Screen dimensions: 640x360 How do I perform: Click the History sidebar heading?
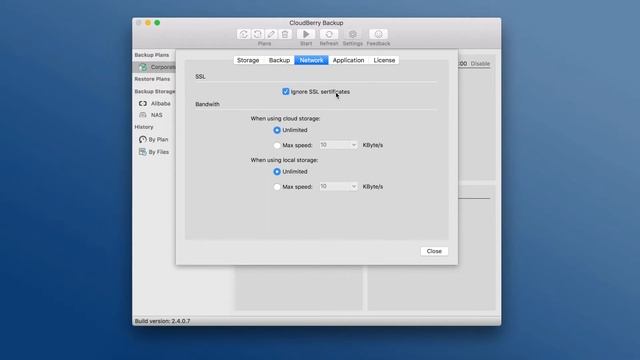click(x=144, y=127)
